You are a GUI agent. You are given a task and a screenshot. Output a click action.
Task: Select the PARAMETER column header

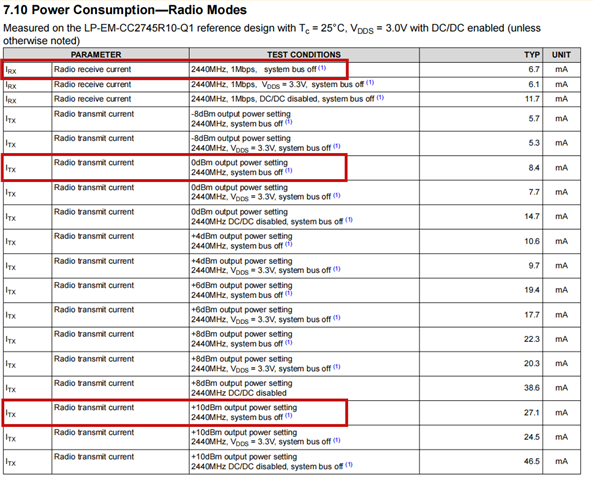[x=96, y=55]
